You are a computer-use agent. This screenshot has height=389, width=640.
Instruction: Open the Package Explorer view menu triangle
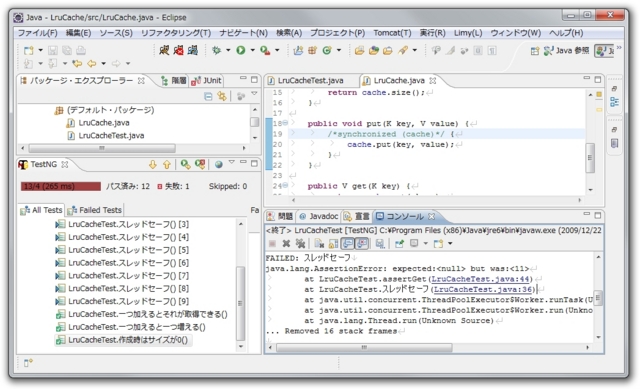pos(254,94)
